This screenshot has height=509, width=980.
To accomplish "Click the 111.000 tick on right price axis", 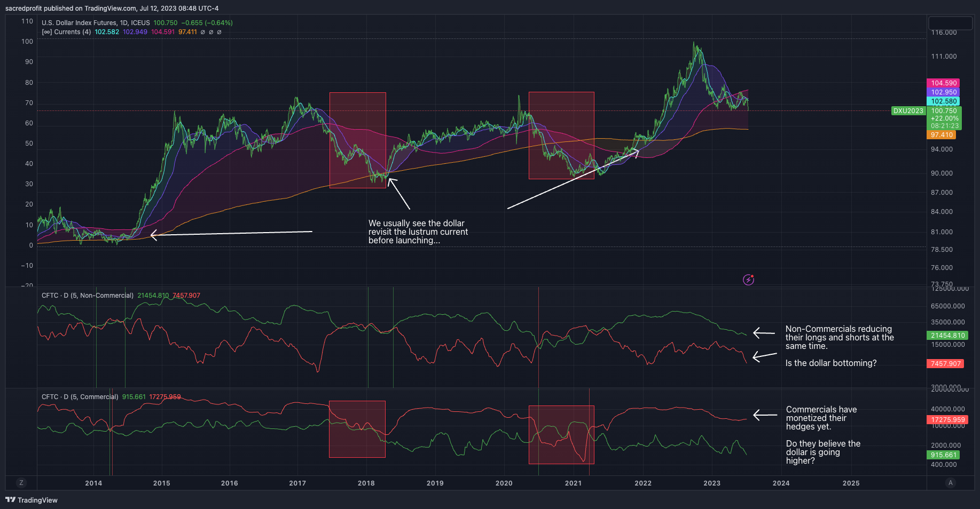I will tap(944, 57).
